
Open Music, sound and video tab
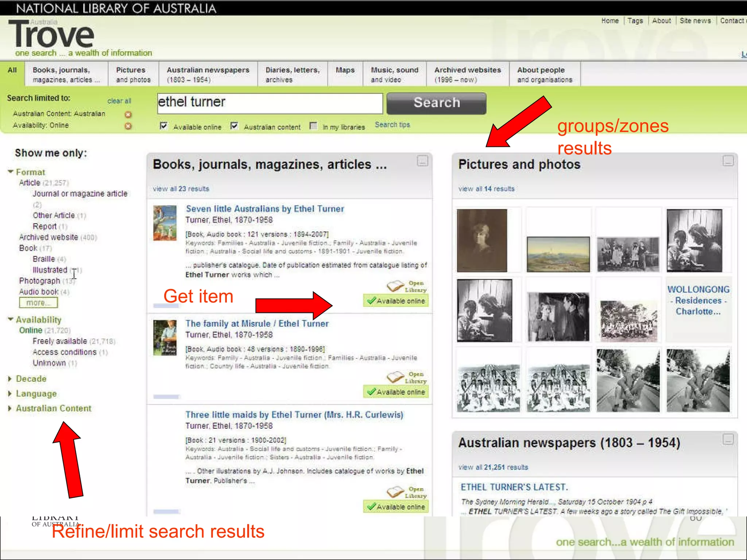395,74
